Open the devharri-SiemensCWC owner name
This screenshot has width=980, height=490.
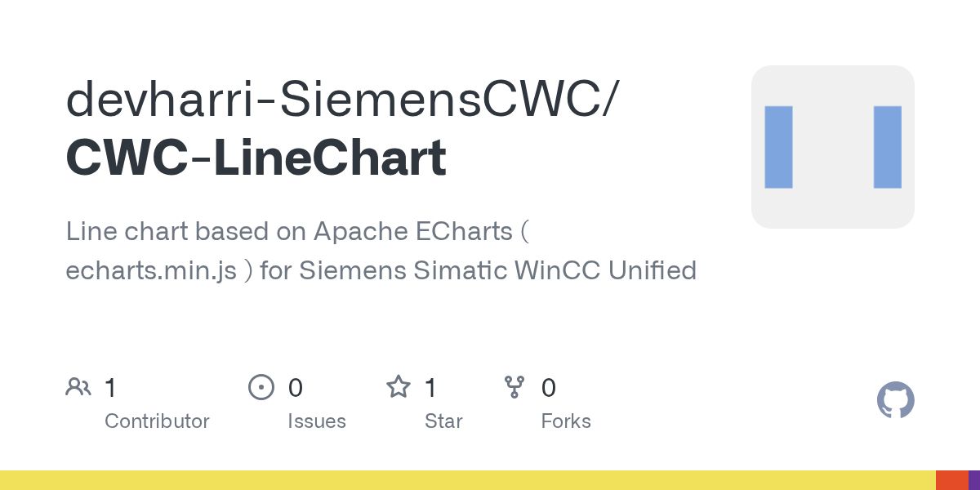click(342, 100)
